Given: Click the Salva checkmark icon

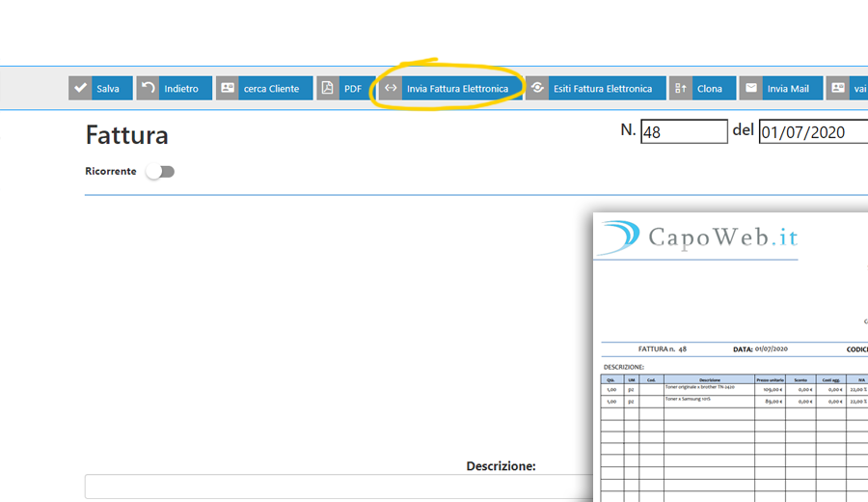Looking at the screenshot, I should (80, 88).
